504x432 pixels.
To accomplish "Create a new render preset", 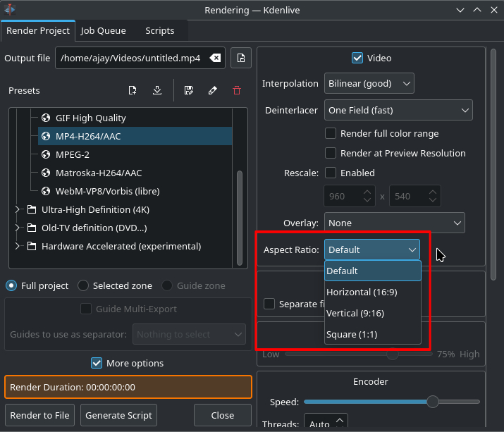I will pos(133,90).
